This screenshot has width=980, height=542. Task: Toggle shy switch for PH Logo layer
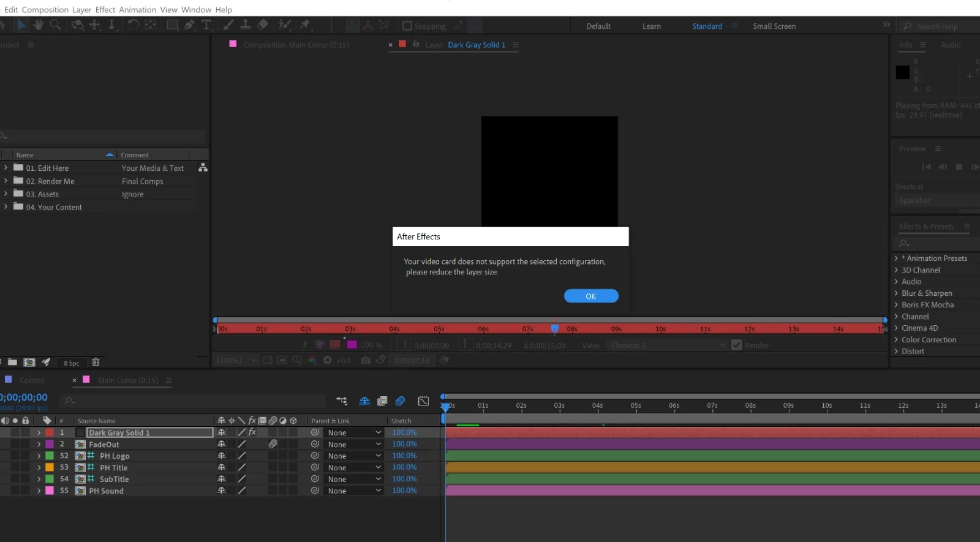point(221,456)
